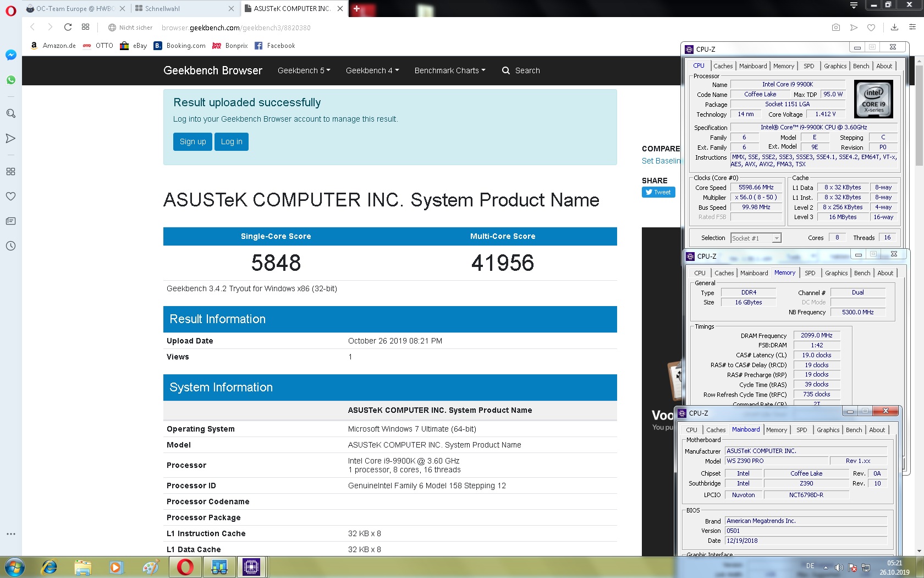Click Opera taskbar icon
The image size is (924, 578).
[x=185, y=567]
